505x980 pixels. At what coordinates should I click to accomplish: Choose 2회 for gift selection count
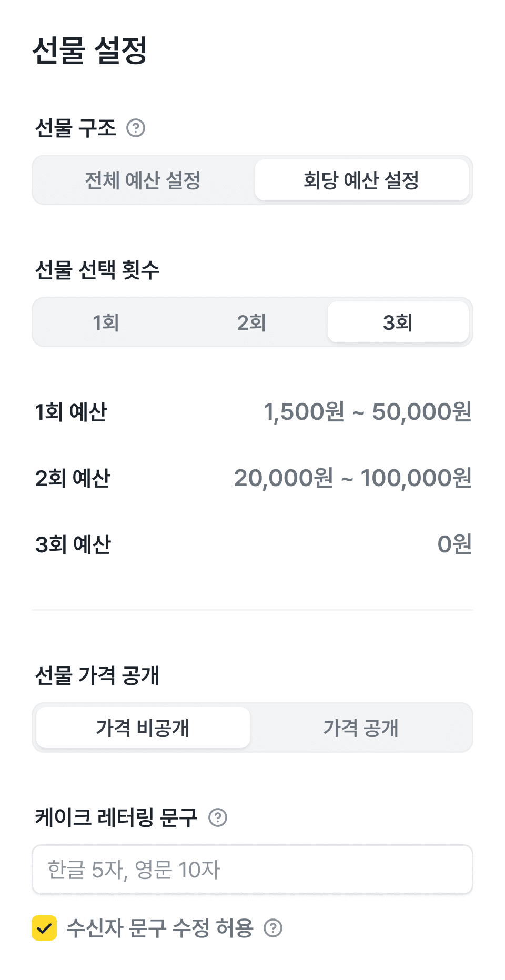[251, 322]
